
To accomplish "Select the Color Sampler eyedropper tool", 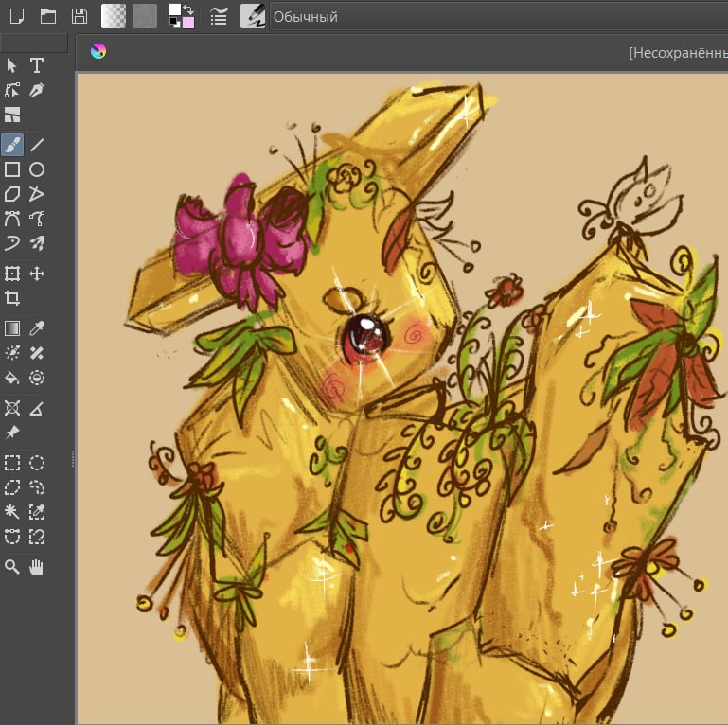I will pyautogui.click(x=37, y=328).
